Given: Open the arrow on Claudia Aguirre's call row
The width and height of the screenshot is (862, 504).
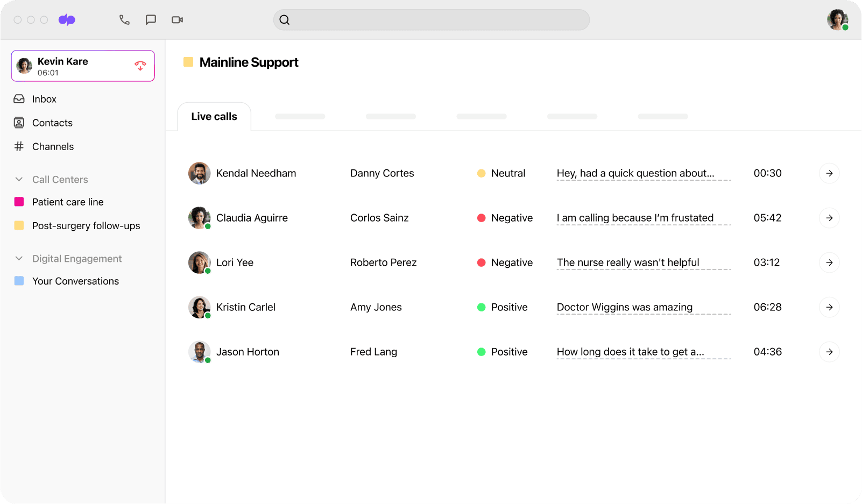Looking at the screenshot, I should (829, 218).
